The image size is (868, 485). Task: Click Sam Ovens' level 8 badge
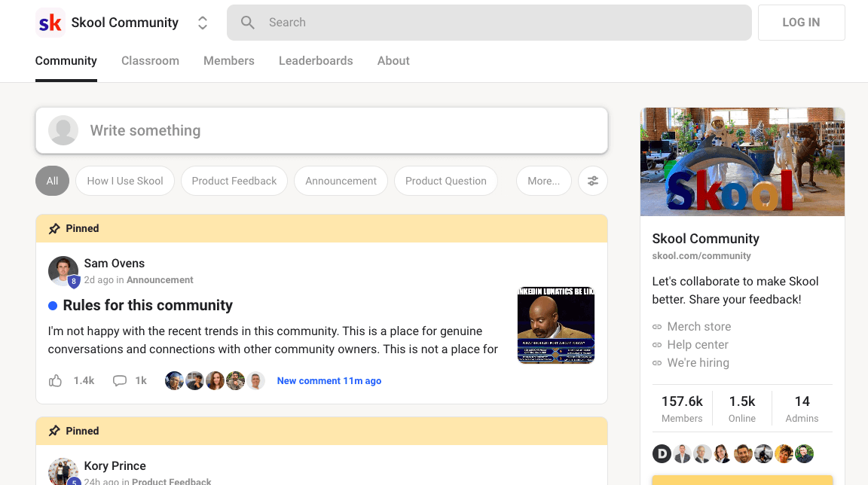pos(73,280)
